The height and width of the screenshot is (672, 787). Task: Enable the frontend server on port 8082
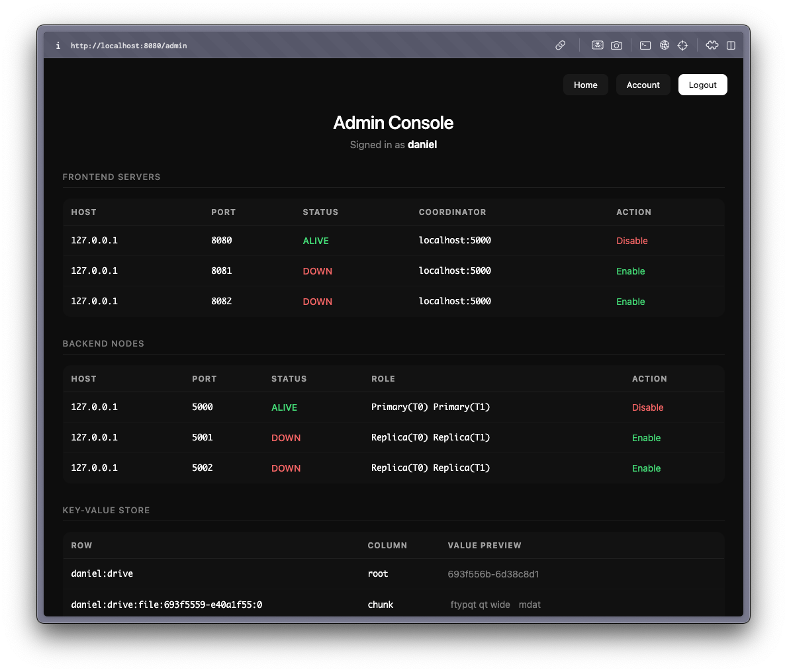(x=630, y=302)
